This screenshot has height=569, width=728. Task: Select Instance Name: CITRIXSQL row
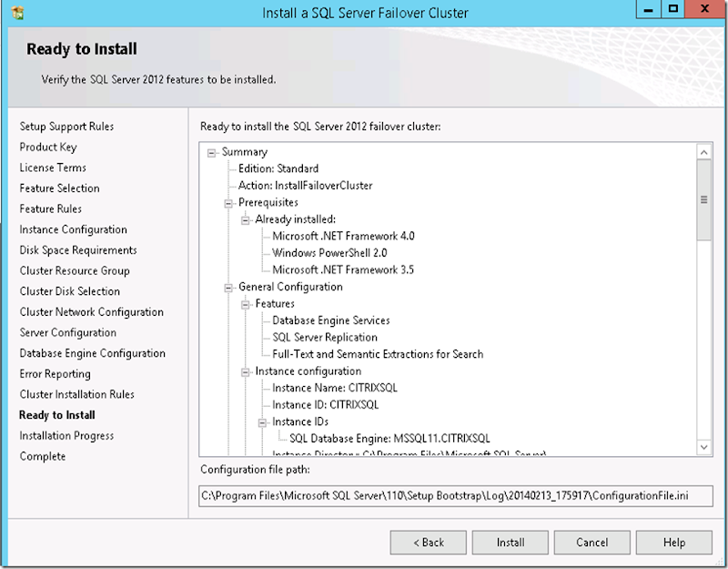click(x=334, y=388)
